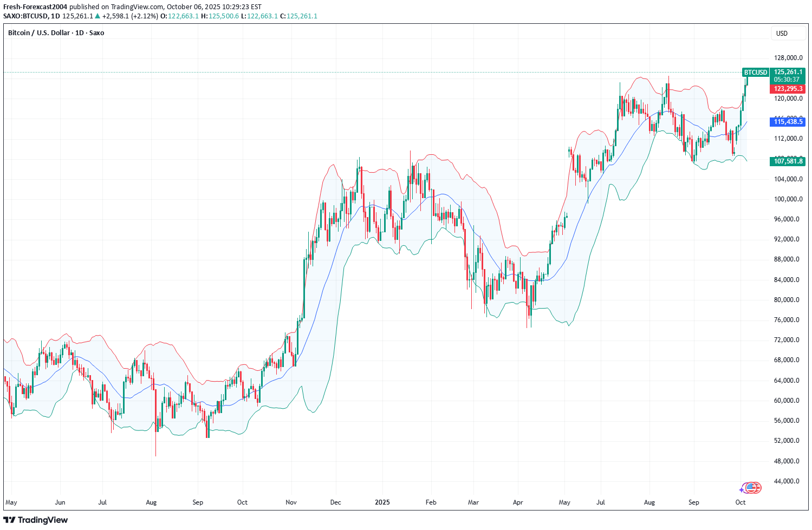Click the blue moving-average price label 115,438.5

point(787,122)
